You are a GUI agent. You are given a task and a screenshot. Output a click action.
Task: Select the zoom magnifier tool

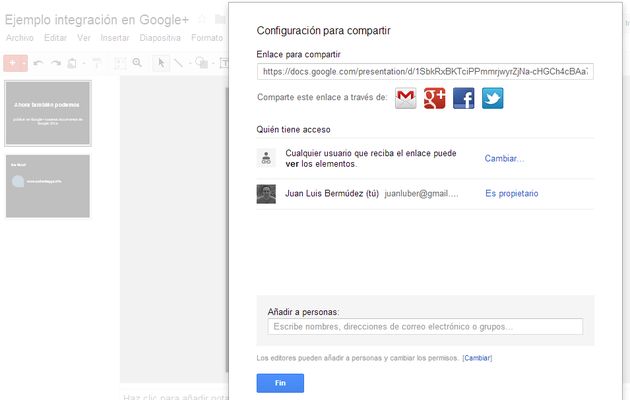pyautogui.click(x=137, y=63)
